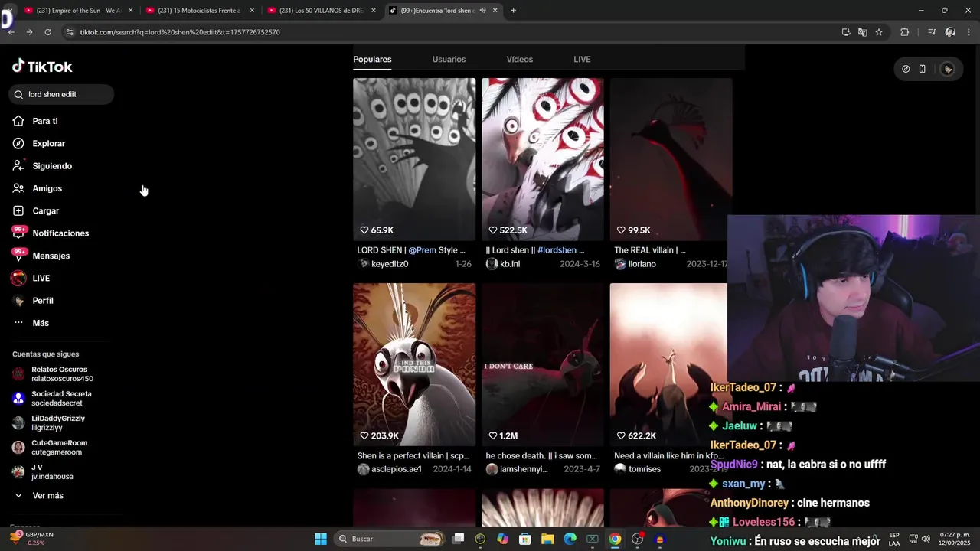Open 'I don't care' video with 1.2M likes
This screenshot has width=980, height=551.
(x=543, y=364)
